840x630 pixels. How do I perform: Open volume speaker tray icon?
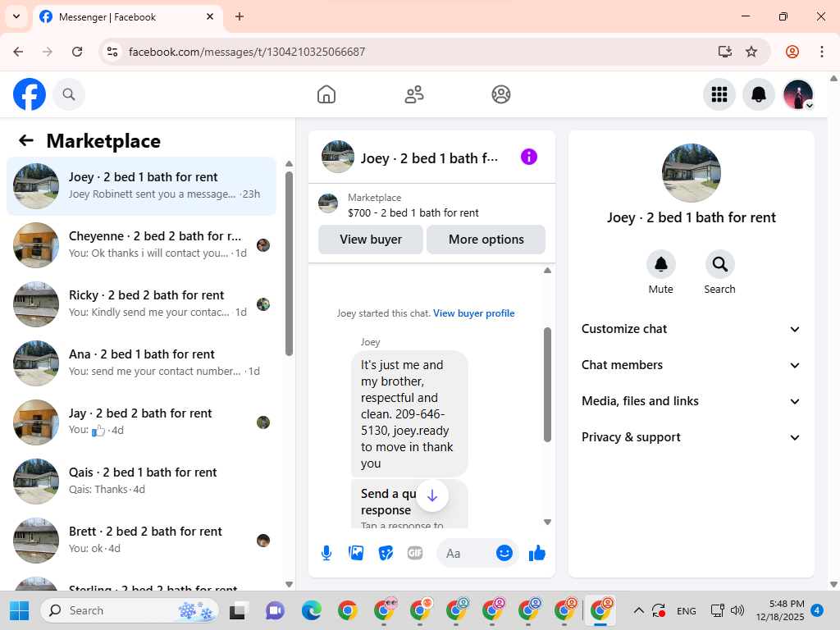[x=737, y=610]
